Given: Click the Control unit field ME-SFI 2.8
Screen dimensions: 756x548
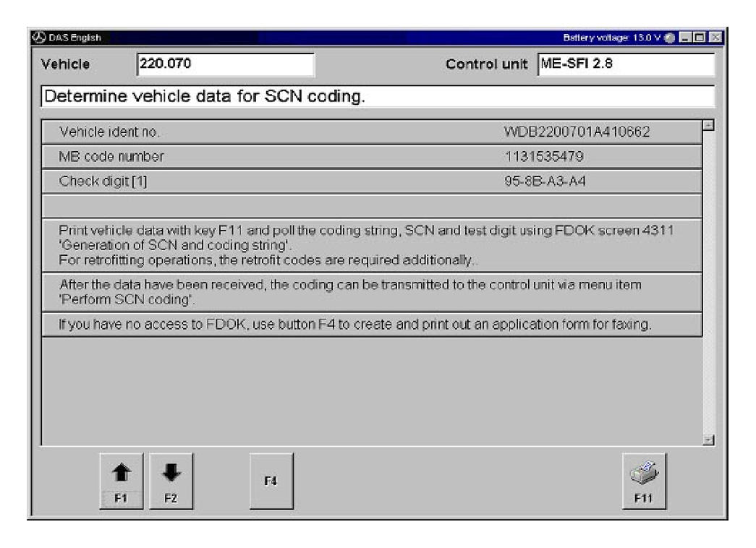Looking at the screenshot, I should point(625,64).
